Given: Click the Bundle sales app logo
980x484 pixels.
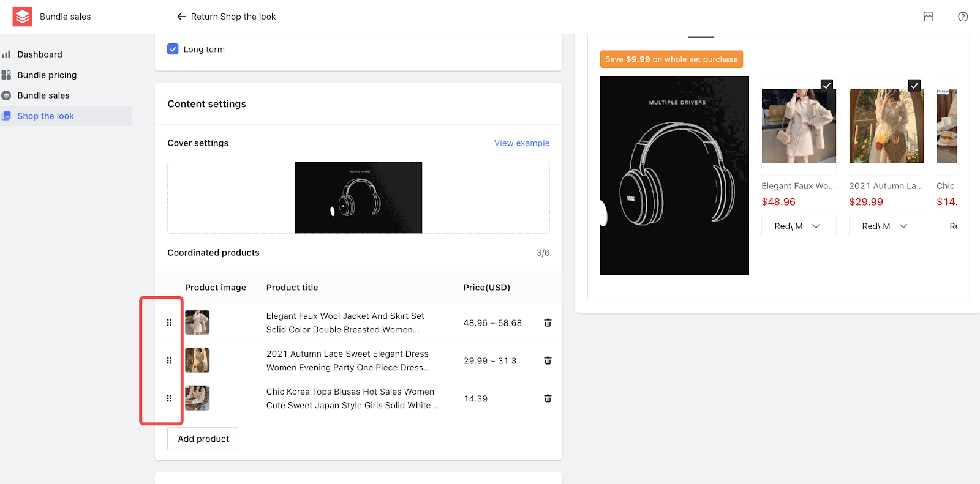Looking at the screenshot, I should coord(23,17).
